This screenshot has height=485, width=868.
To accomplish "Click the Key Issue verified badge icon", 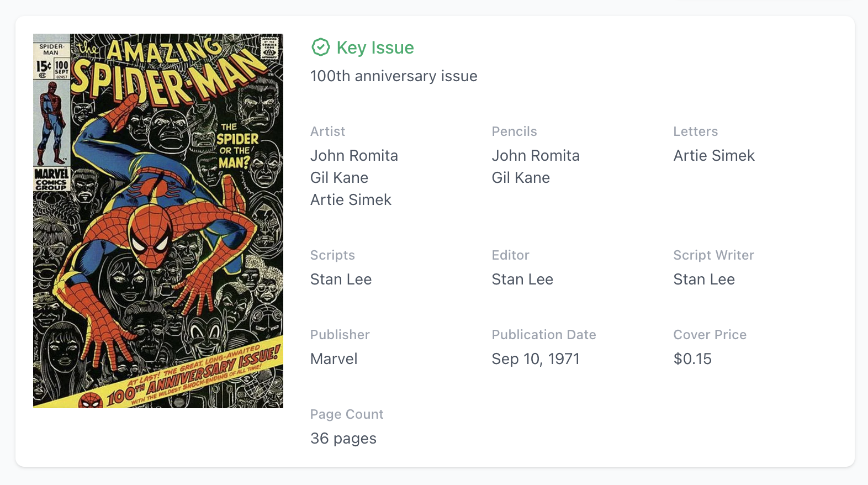I will point(320,48).
